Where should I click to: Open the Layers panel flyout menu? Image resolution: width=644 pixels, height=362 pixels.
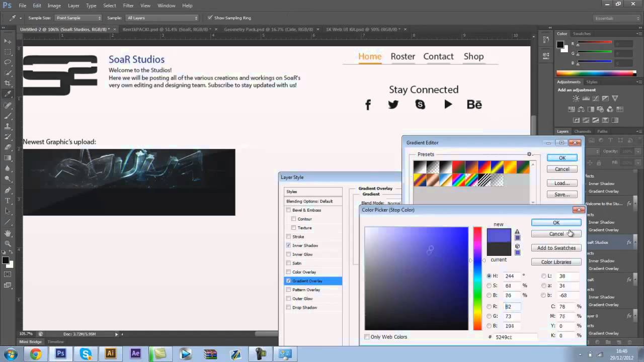tap(638, 131)
